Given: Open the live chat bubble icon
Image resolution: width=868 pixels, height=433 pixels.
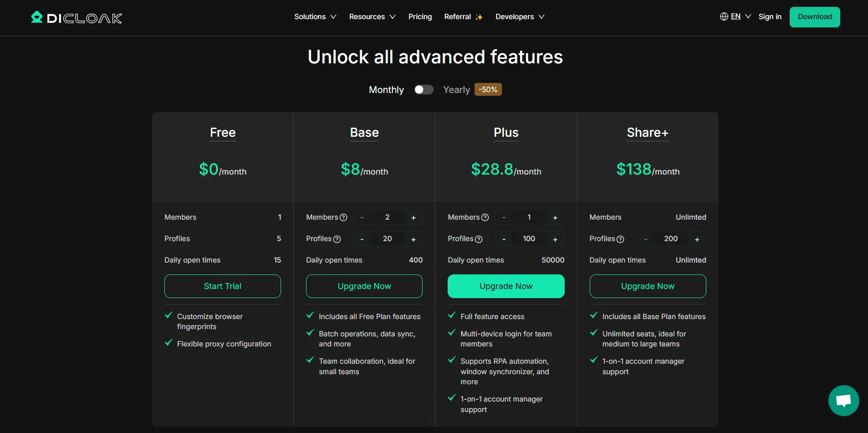Looking at the screenshot, I should [x=843, y=401].
